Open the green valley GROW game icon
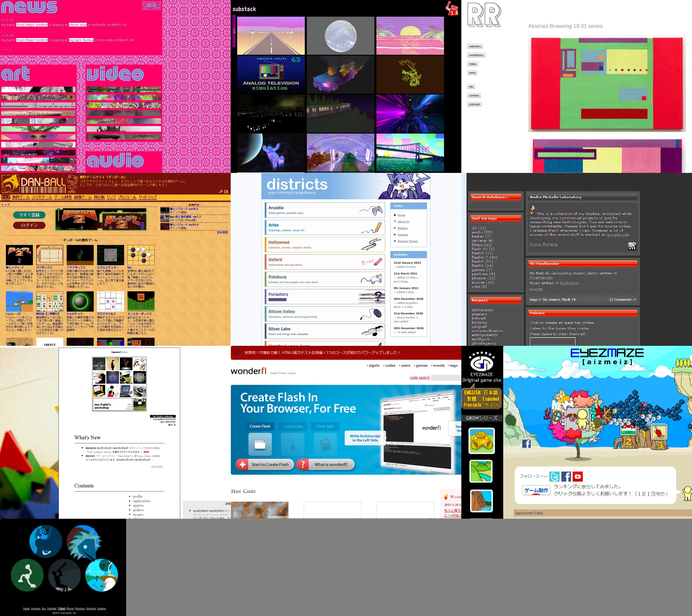Viewport: 692px width, 616px height. point(481,471)
